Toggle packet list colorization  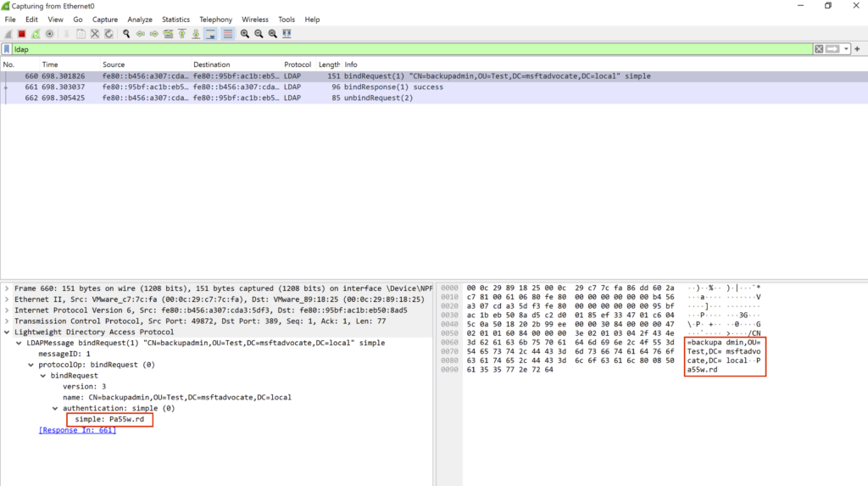tap(227, 34)
